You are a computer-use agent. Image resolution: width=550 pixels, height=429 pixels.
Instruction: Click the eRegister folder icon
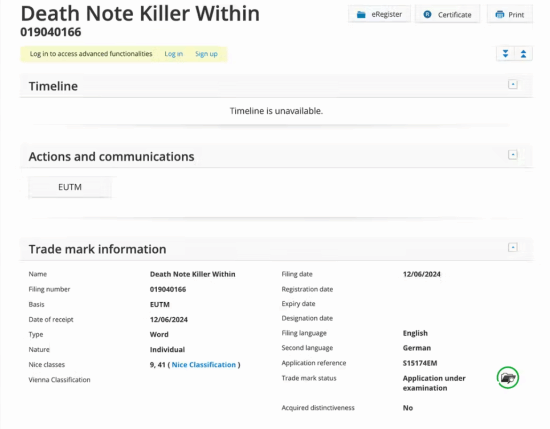(x=361, y=14)
